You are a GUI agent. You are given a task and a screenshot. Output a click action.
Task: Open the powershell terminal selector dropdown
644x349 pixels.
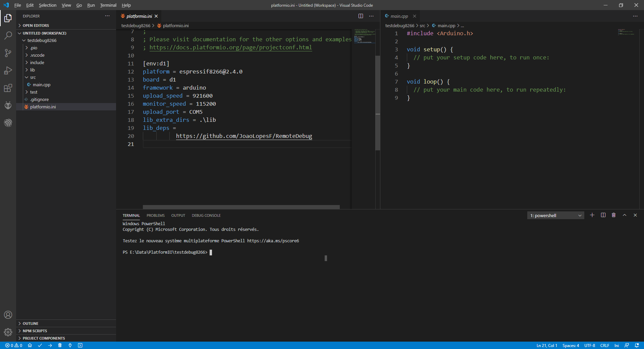pos(555,215)
